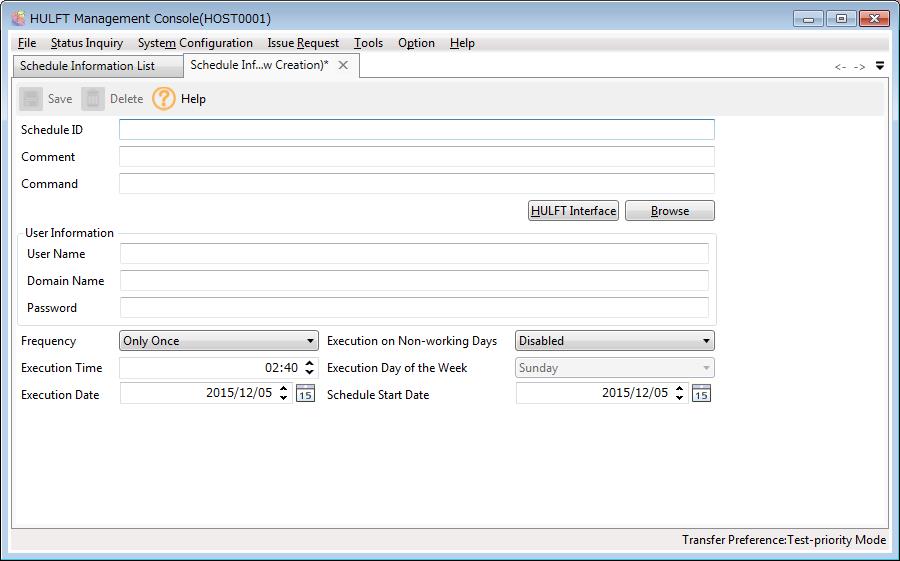
Task: Click Execution Date value 2015/12/05
Action: coord(239,393)
